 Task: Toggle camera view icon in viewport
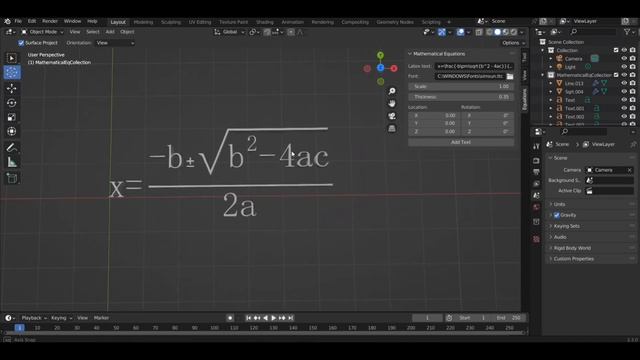tap(392, 116)
